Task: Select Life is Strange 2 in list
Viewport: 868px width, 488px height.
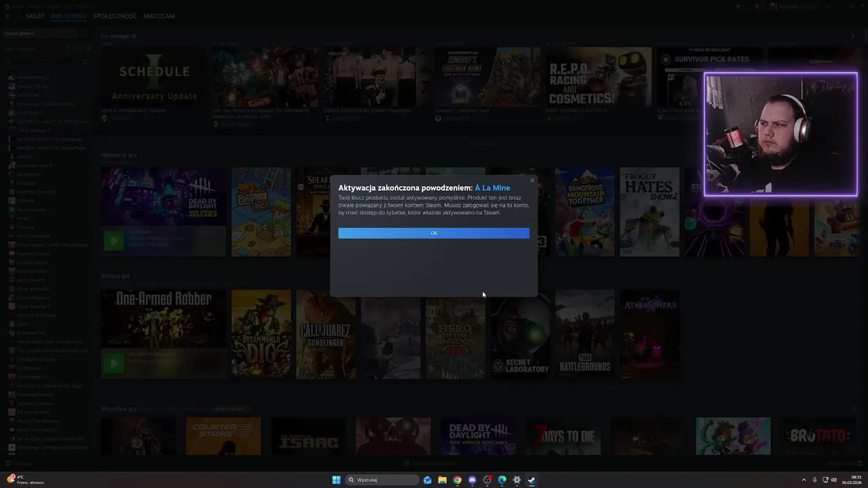Action: click(33, 130)
